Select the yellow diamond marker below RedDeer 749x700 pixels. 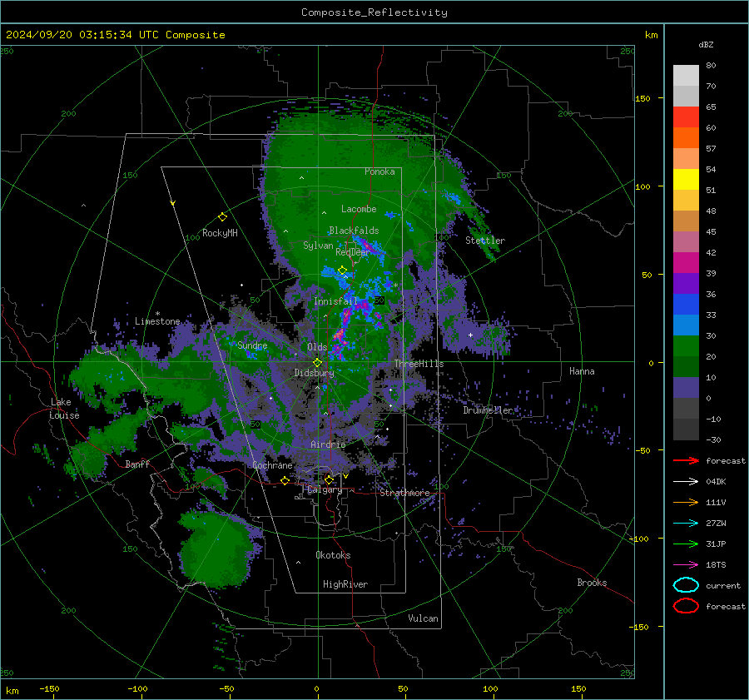342,271
